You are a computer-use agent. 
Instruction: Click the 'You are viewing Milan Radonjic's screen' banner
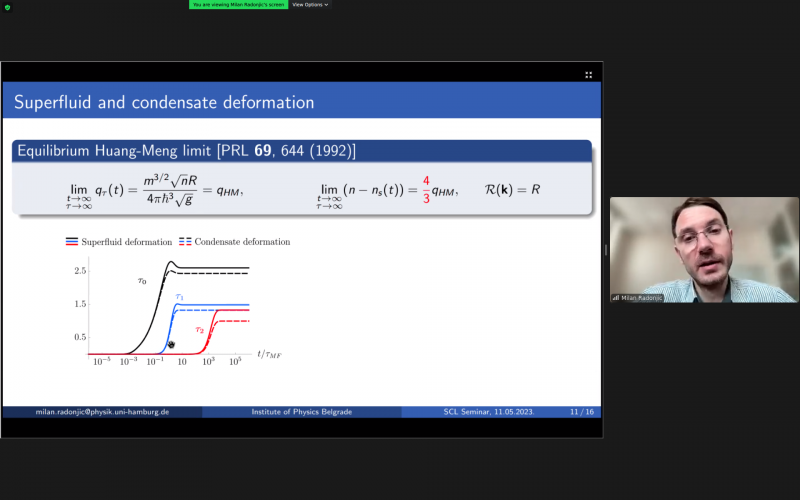[238, 5]
